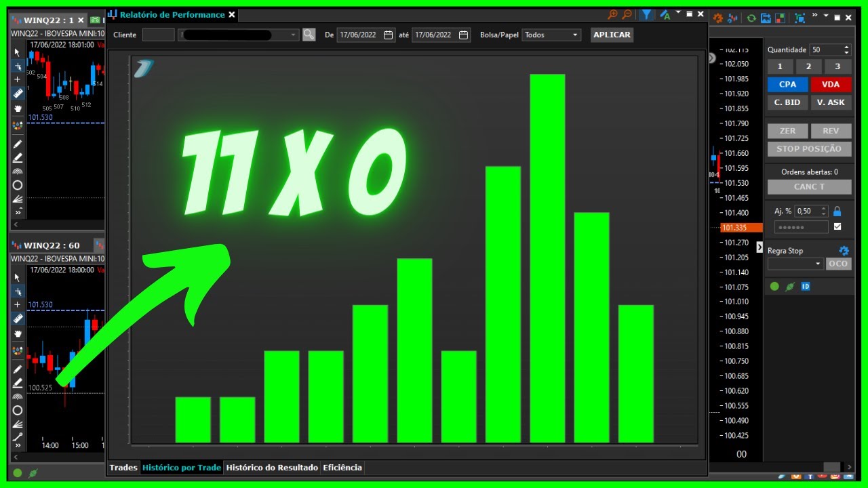Click the blue ID badge icon
Viewport: 868px width, 488px height.
[806, 287]
